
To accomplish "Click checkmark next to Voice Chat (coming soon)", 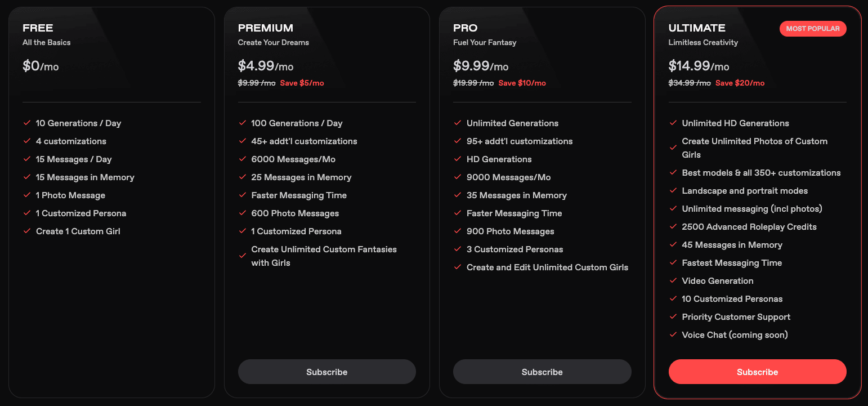I will (673, 334).
